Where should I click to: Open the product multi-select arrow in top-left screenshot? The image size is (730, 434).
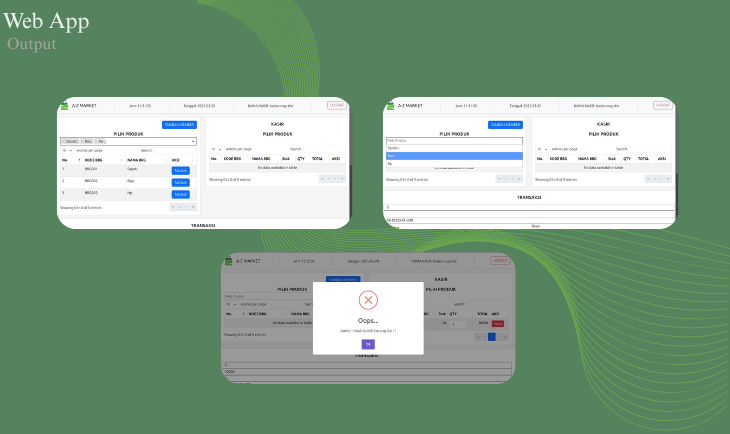pyautogui.click(x=193, y=141)
